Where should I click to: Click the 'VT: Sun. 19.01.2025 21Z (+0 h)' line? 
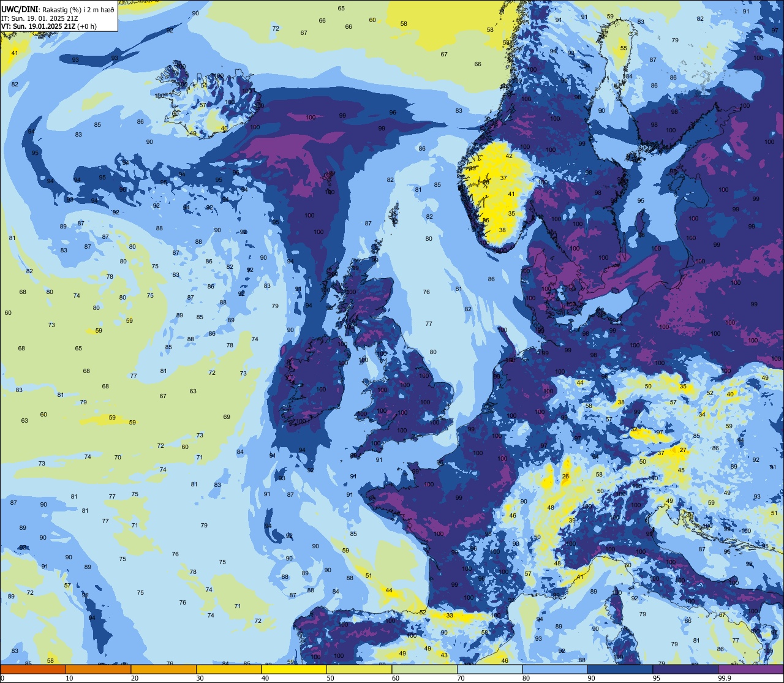[49, 26]
